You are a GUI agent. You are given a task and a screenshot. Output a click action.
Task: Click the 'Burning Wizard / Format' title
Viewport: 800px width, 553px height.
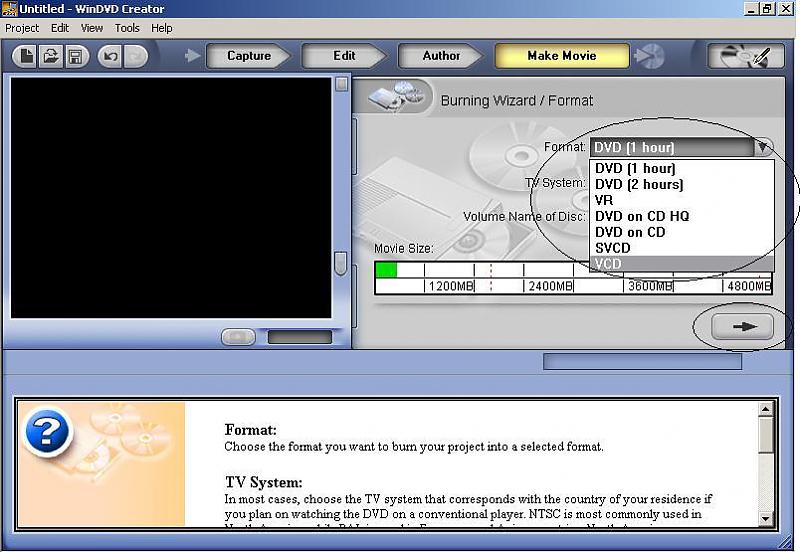click(516, 100)
